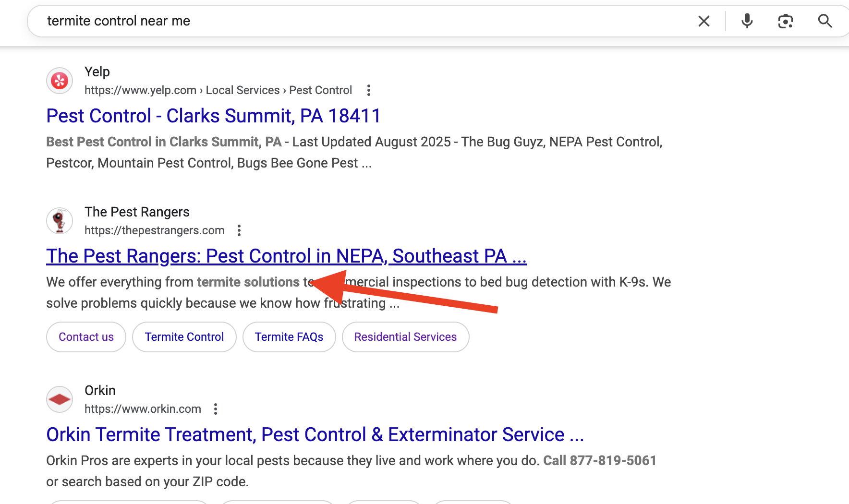
Task: Select the Contact us sitelink
Action: pyautogui.click(x=86, y=337)
